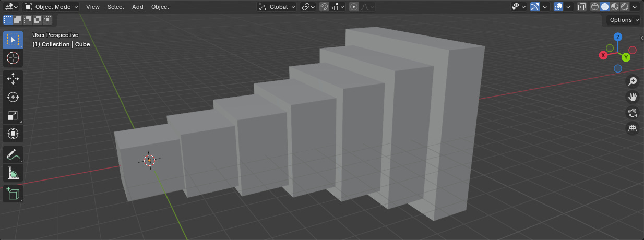Expand overlays options dropdown arrow
The height and width of the screenshot is (240, 644).
click(568, 7)
